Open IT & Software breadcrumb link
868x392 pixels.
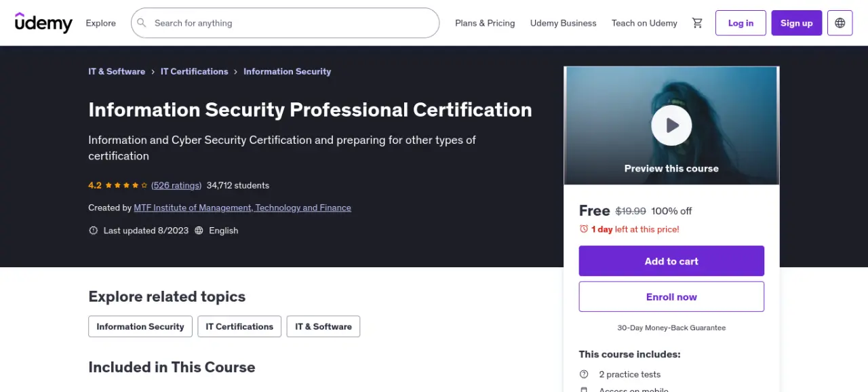click(117, 71)
